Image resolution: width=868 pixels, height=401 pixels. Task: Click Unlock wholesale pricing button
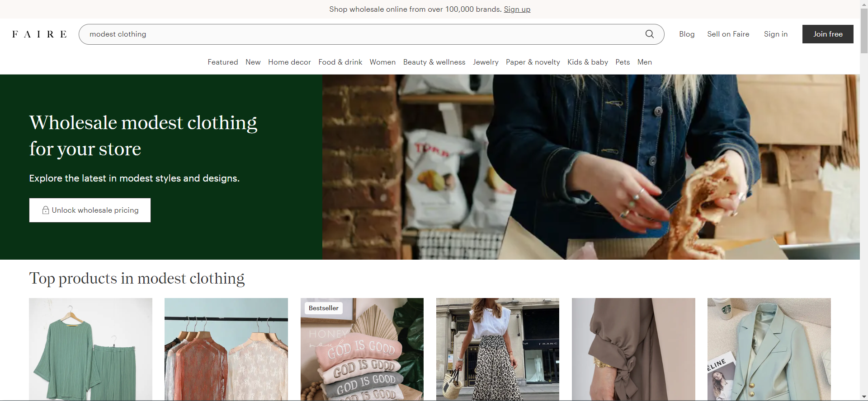(90, 210)
